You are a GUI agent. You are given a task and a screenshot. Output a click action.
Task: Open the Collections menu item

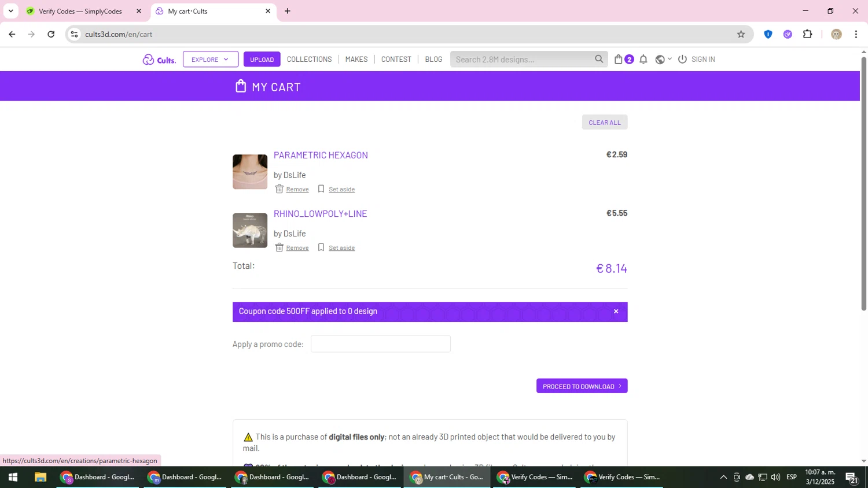pyautogui.click(x=309, y=59)
